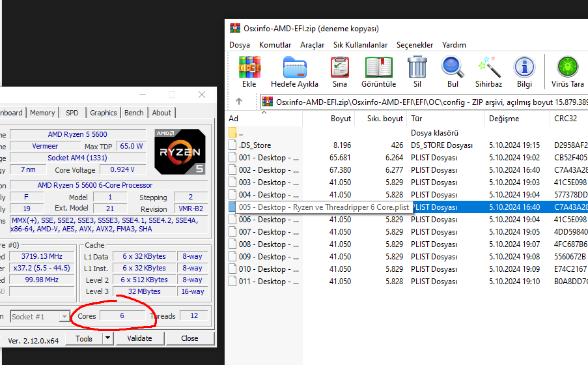This screenshot has width=588, height=365.
Task: Sort files by Boyut column header
Action: click(341, 119)
